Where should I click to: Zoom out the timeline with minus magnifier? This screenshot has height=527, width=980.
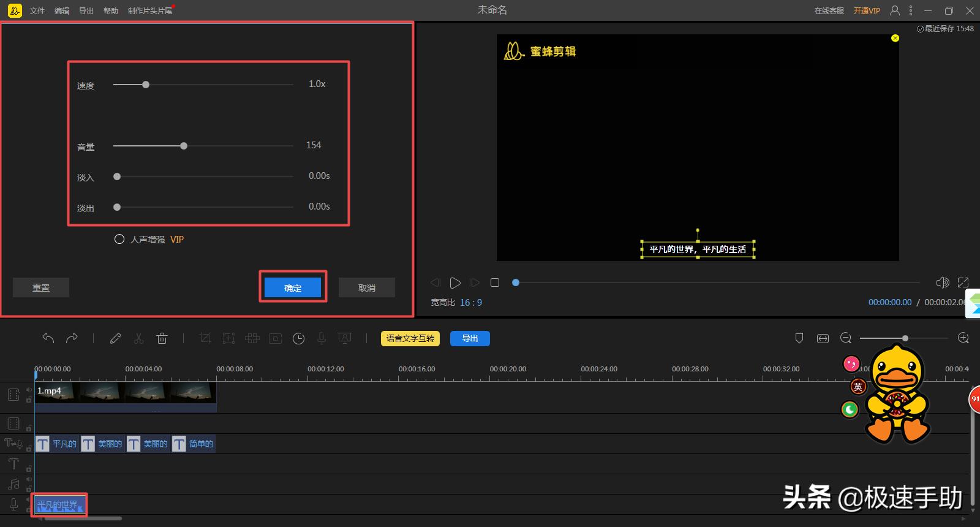846,338
